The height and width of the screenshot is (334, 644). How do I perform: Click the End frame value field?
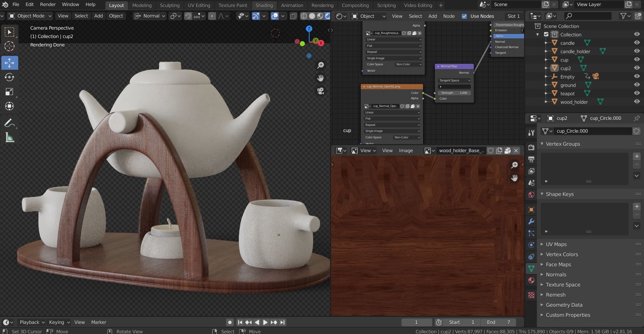(498, 322)
